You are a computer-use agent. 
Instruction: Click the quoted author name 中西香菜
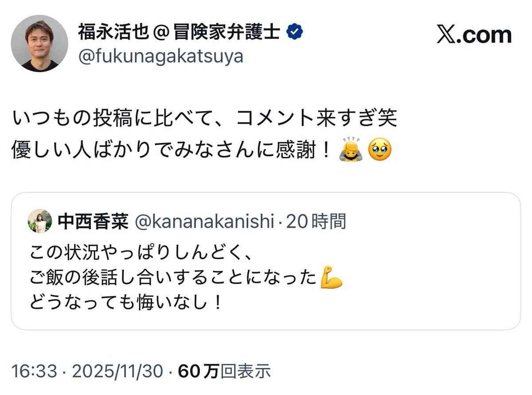93,221
